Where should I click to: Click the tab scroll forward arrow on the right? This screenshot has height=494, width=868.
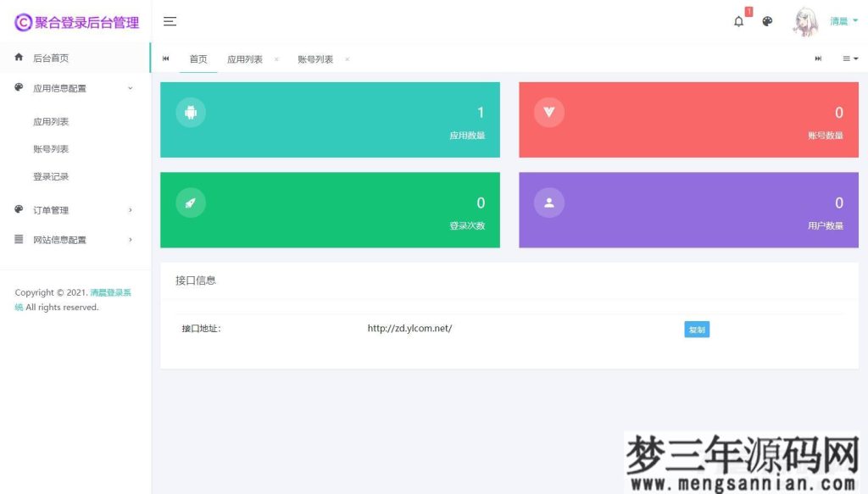(817, 58)
